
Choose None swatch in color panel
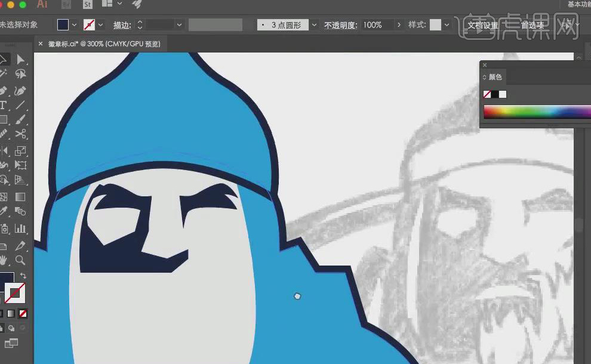click(487, 94)
